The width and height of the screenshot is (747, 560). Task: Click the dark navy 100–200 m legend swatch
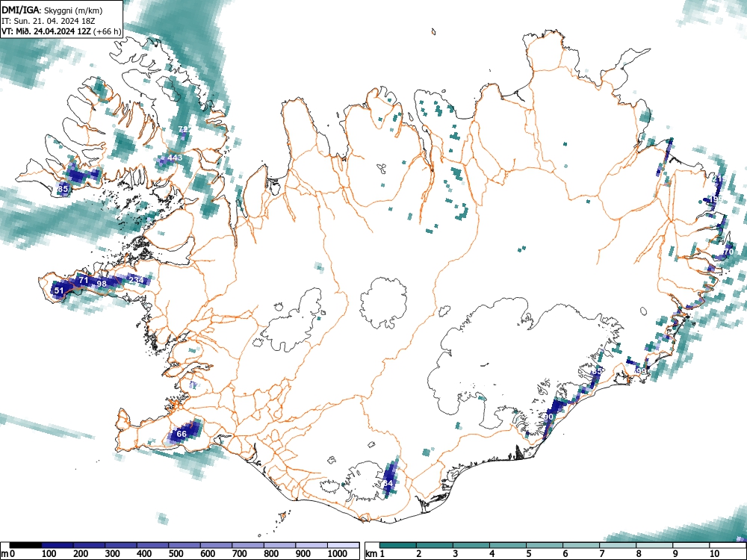click(58, 545)
